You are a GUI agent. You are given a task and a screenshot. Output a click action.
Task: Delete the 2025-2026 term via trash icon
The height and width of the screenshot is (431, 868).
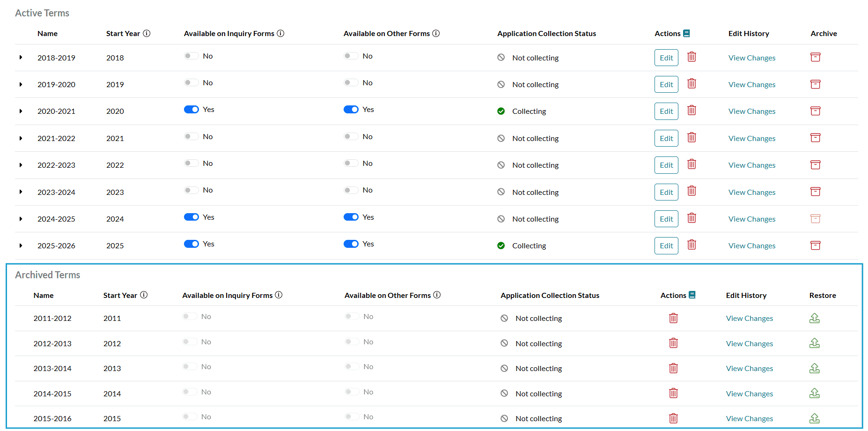[691, 245]
